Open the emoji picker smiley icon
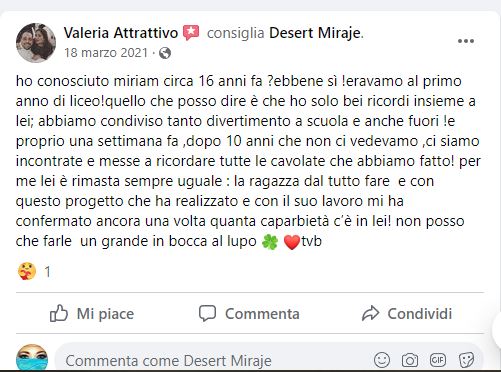The height and width of the screenshot is (372, 501). 382,360
